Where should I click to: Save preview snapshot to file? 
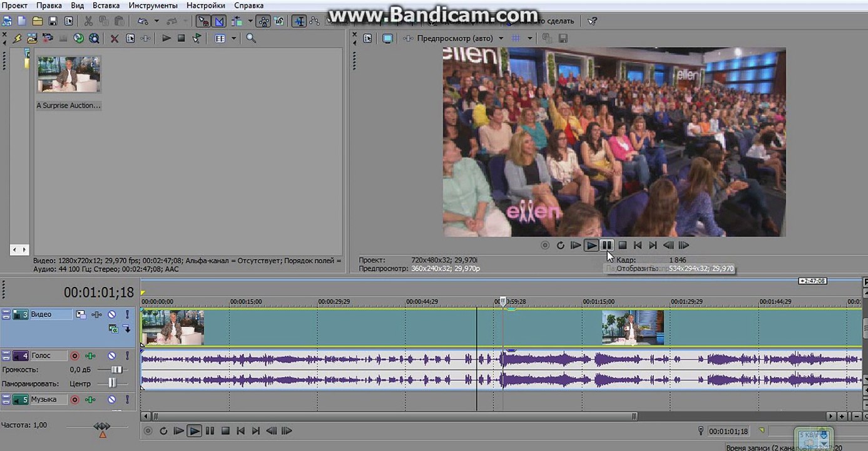coord(563,38)
